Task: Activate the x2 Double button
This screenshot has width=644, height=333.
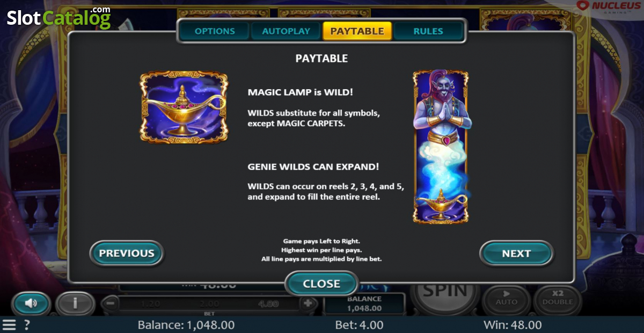Action: (x=558, y=299)
